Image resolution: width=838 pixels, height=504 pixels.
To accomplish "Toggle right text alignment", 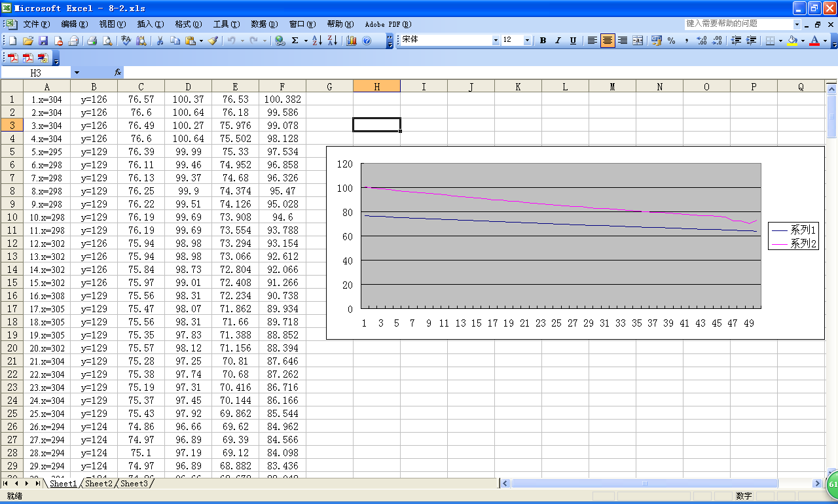I will [x=623, y=41].
